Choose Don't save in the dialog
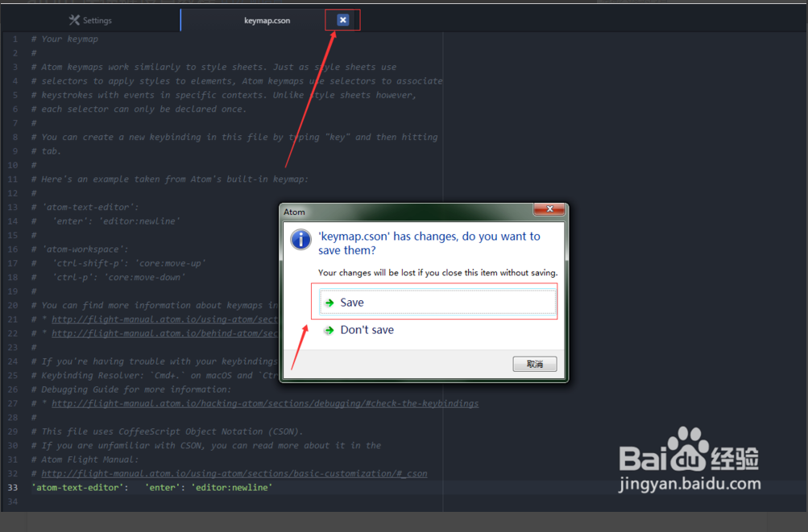The image size is (808, 532). (367, 330)
